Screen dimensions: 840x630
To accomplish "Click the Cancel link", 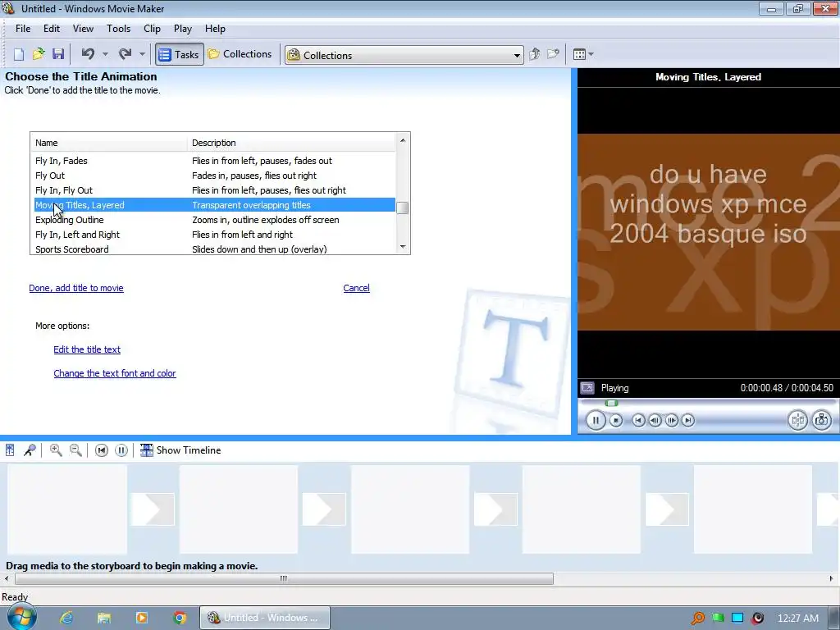I will pyautogui.click(x=356, y=288).
